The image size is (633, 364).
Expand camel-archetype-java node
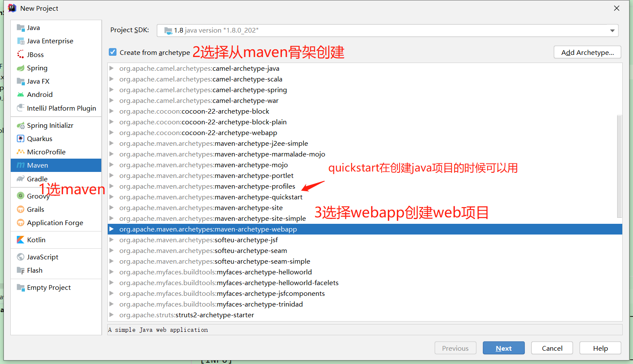pos(112,68)
